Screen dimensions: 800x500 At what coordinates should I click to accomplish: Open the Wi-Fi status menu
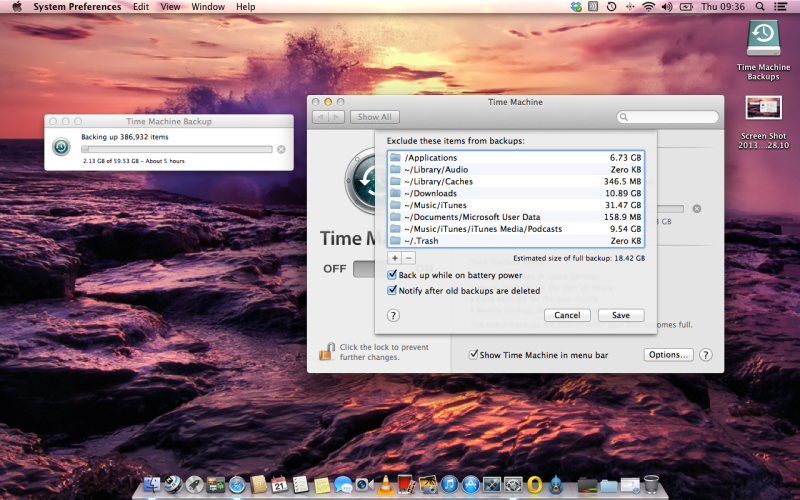(x=648, y=7)
